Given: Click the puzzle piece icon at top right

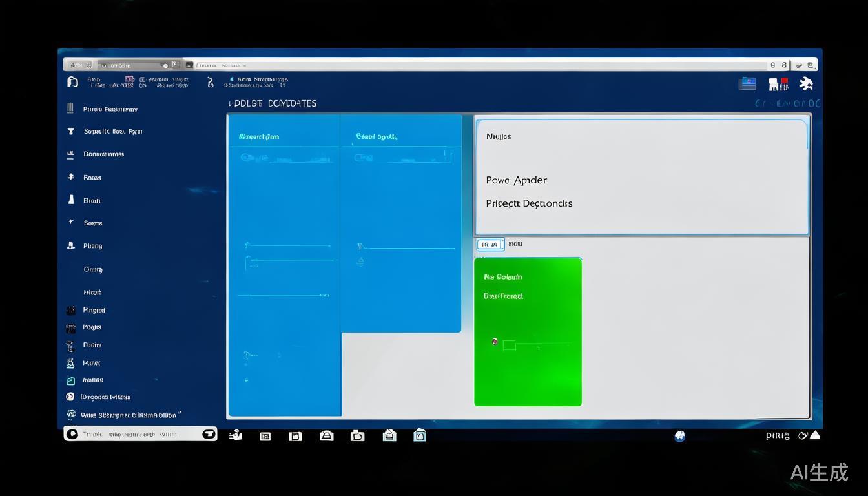Looking at the screenshot, I should pos(805,83).
